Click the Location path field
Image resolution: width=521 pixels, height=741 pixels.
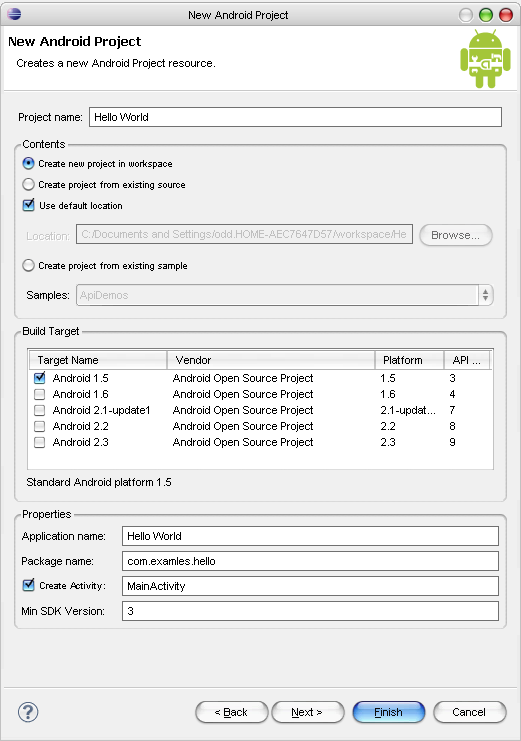(x=244, y=234)
